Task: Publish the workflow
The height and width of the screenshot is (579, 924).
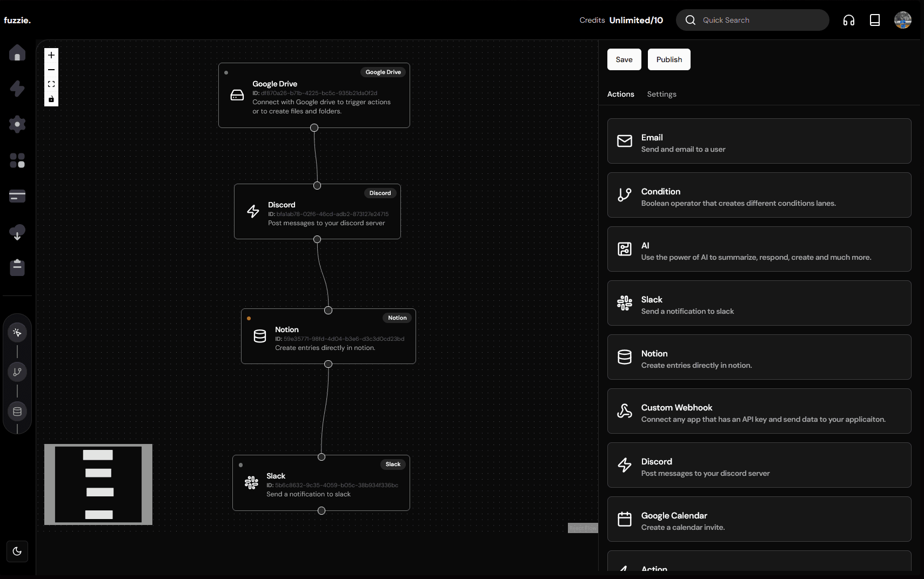Action: coord(669,59)
